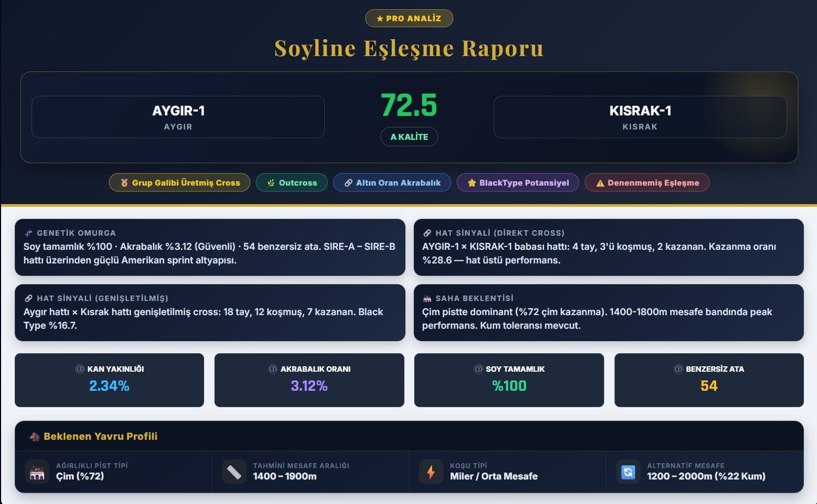Click the stadium icon next to SAHA BEKLENTİSİ

pos(428,298)
